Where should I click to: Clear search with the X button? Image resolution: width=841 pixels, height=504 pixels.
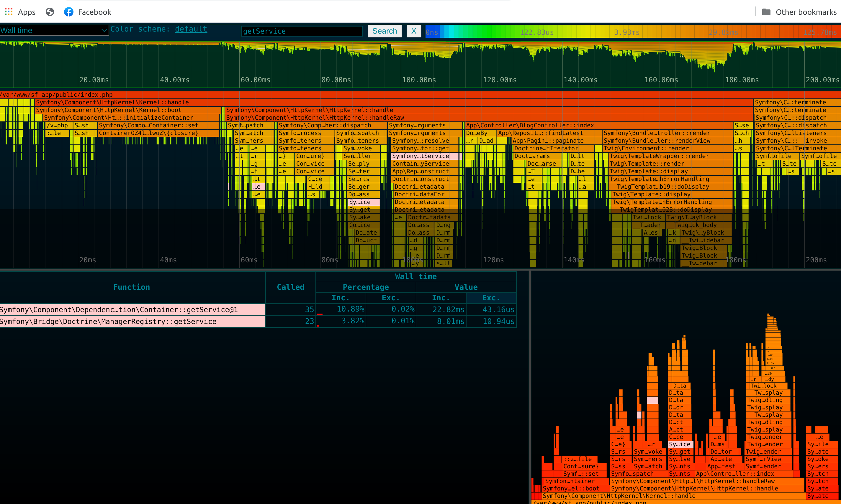click(x=413, y=31)
